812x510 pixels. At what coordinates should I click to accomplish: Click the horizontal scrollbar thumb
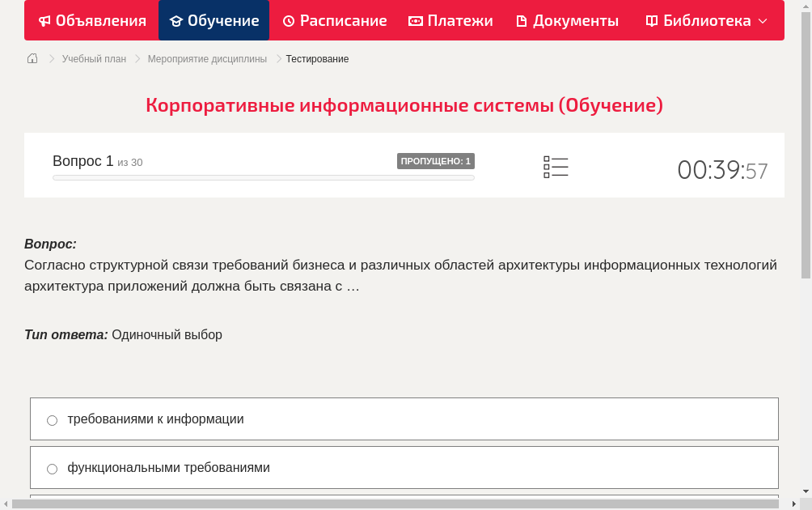395,504
